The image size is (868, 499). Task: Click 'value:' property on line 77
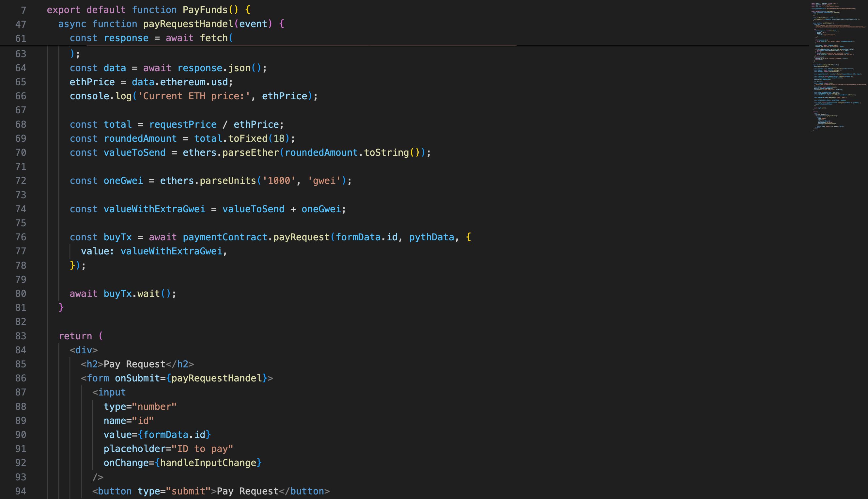[98, 251]
